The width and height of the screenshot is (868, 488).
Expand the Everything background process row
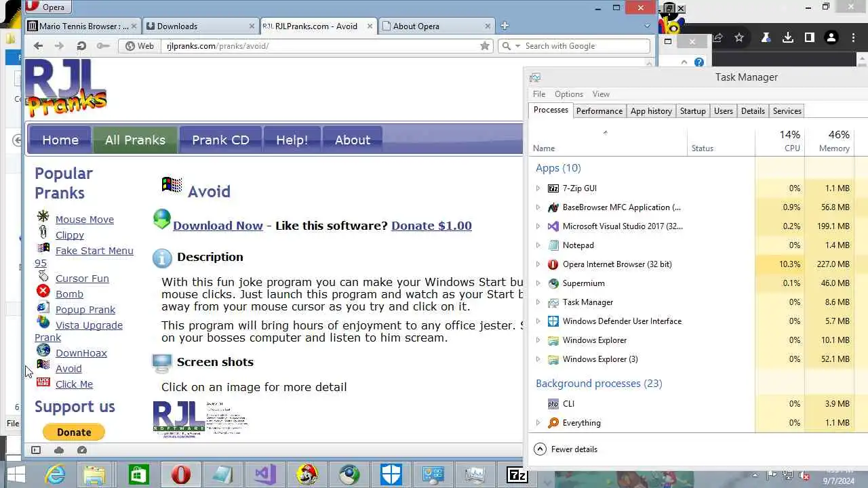point(538,423)
